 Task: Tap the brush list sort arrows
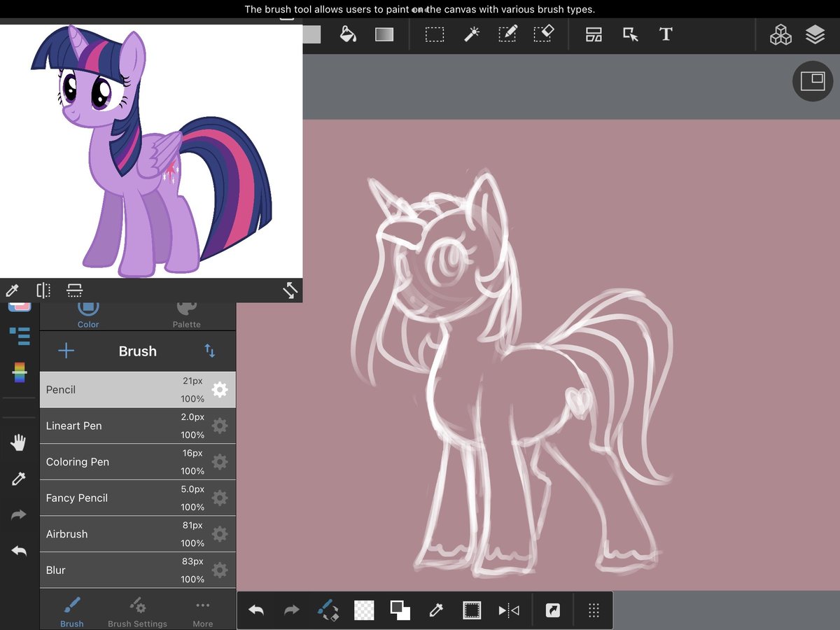point(209,351)
